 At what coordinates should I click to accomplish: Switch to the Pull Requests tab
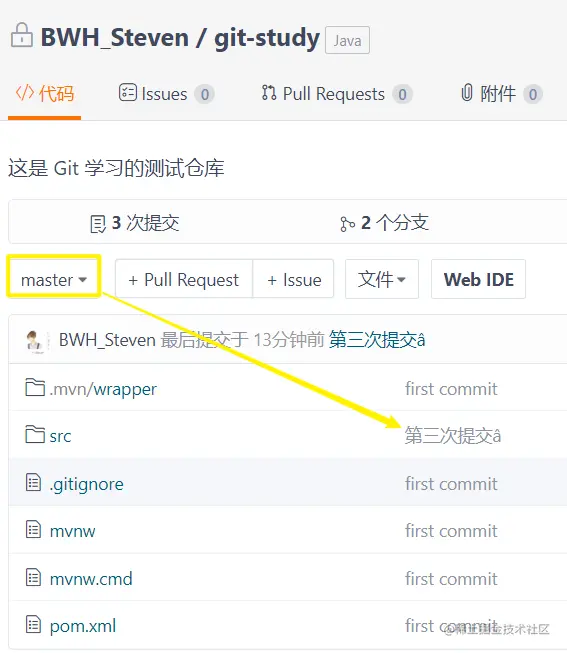[x=337, y=94]
